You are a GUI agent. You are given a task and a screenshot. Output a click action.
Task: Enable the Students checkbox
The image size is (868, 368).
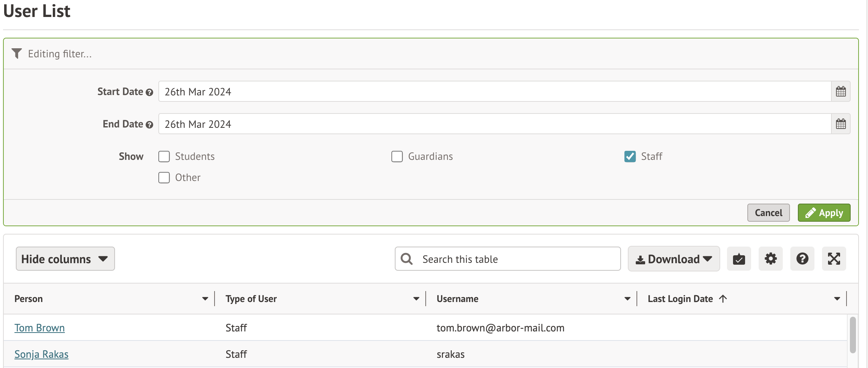(x=164, y=156)
